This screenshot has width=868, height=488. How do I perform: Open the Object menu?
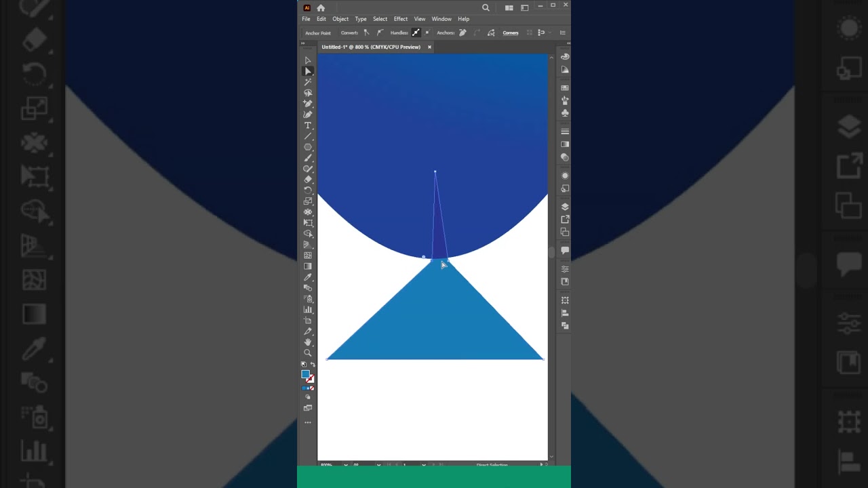tap(340, 19)
